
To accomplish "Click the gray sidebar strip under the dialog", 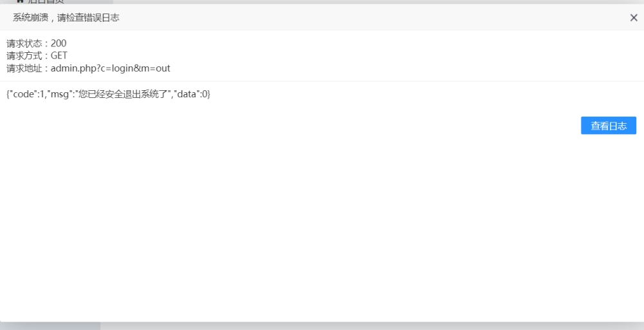I will tap(50, 326).
